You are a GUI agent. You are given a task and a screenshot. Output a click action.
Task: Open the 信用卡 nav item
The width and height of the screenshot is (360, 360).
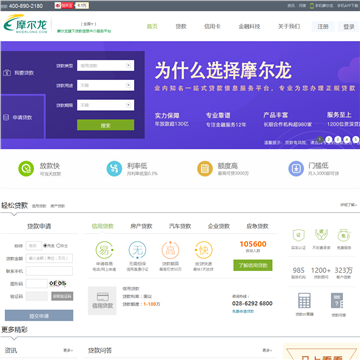click(x=212, y=26)
